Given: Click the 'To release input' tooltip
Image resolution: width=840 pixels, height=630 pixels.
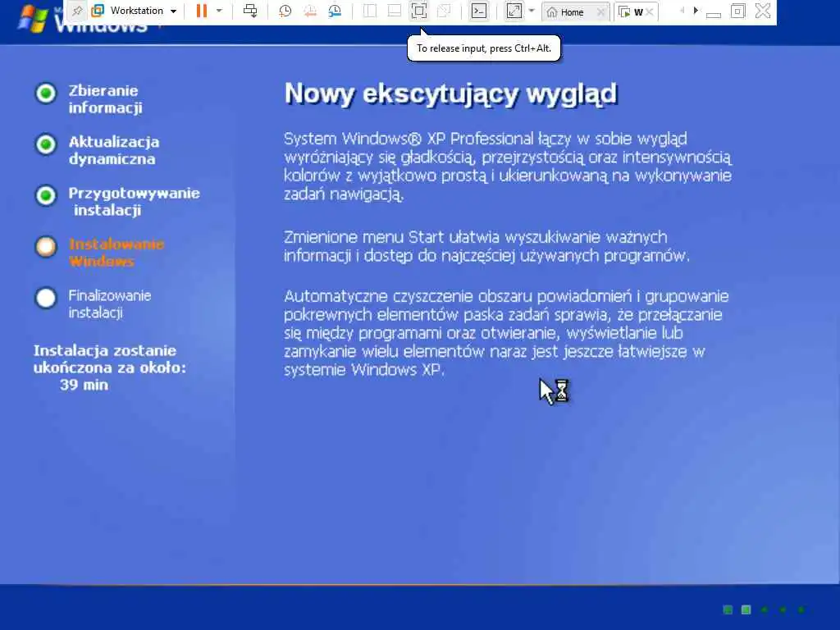Looking at the screenshot, I should pos(484,48).
